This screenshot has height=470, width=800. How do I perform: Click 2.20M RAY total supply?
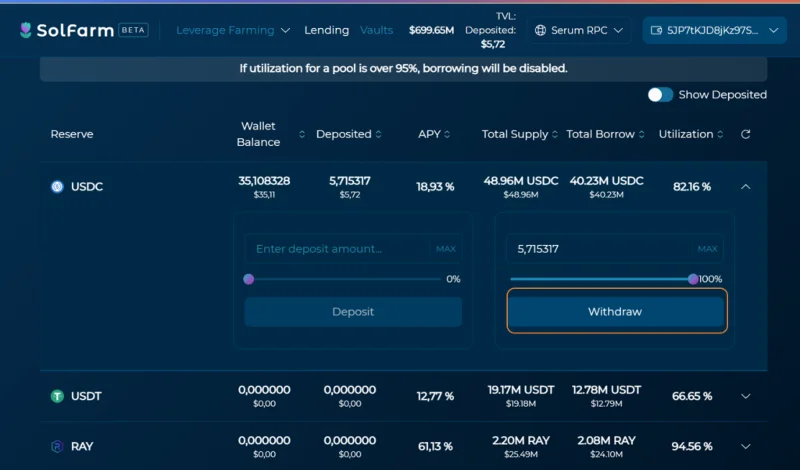521,441
